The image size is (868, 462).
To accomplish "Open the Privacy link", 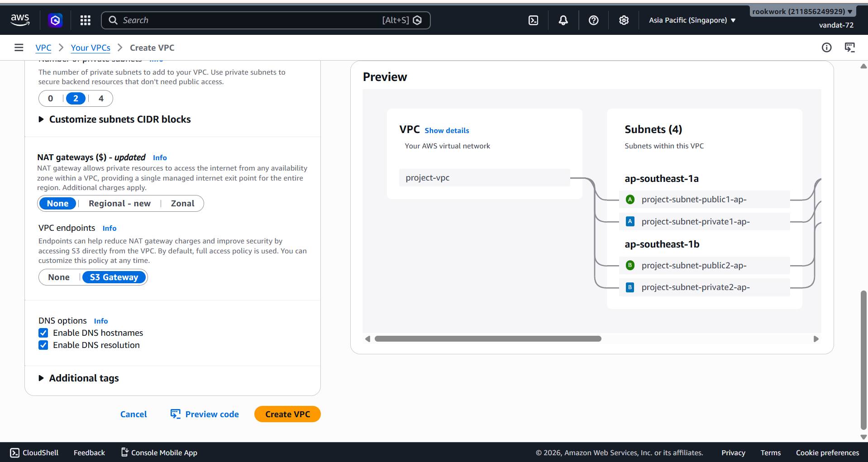I will coord(733,452).
